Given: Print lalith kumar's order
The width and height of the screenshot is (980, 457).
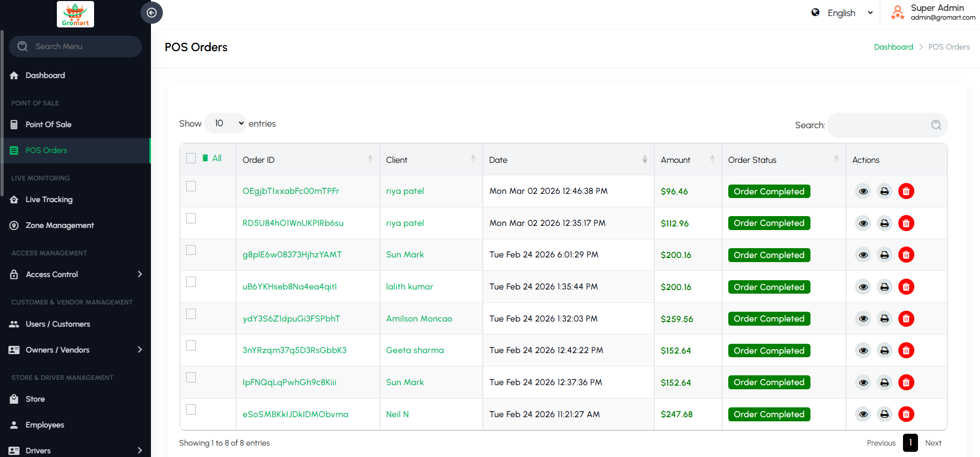Looking at the screenshot, I should tap(884, 287).
